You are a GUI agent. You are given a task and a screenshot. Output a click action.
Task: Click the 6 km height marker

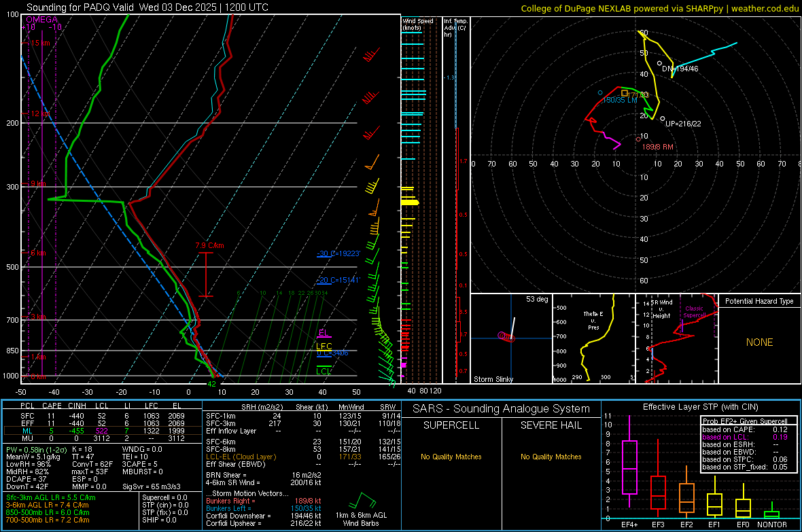point(38,253)
